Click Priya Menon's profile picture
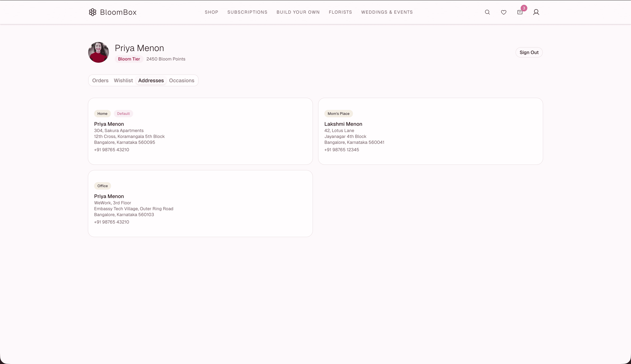This screenshot has width=631, height=364. (x=98, y=52)
